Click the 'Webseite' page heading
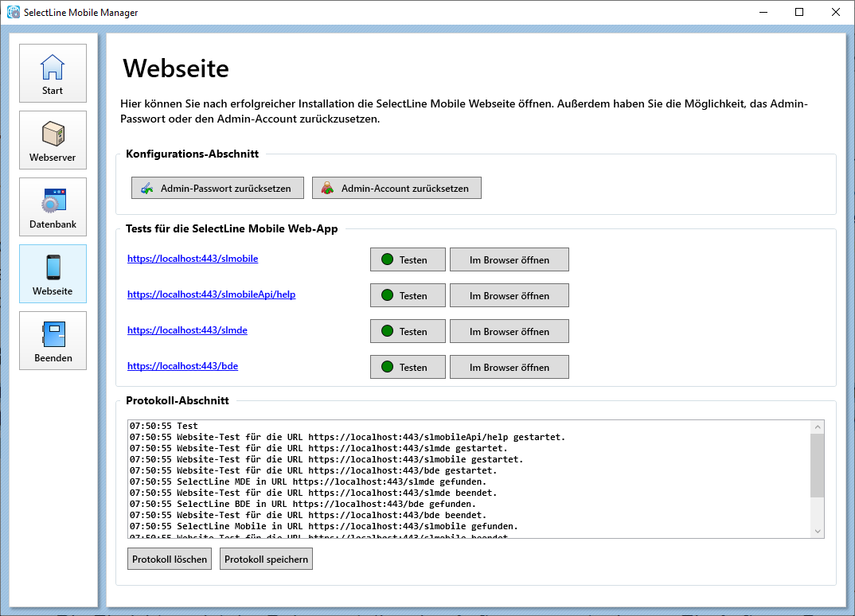 [x=176, y=68]
